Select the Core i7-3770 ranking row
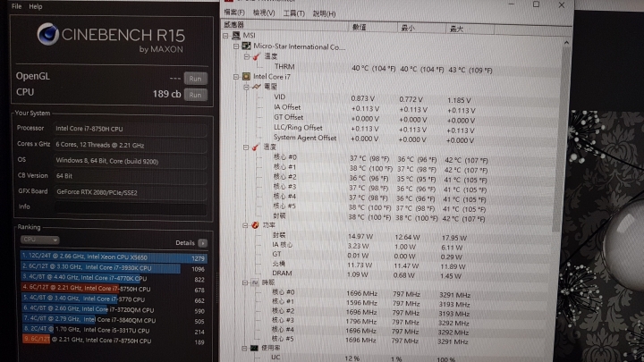The image size is (644, 362). pos(114,299)
